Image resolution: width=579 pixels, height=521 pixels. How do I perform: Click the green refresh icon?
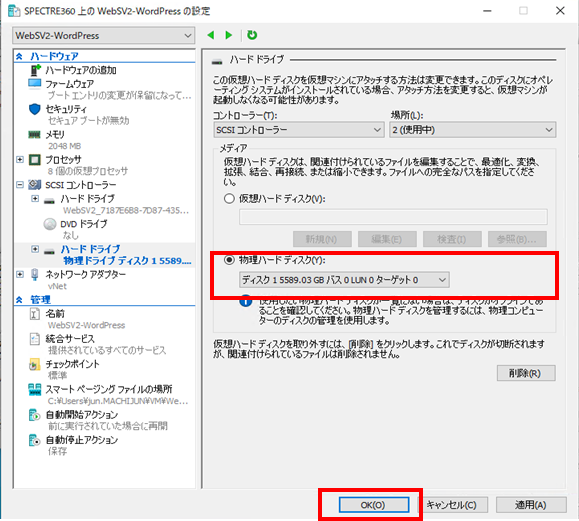[x=252, y=35]
